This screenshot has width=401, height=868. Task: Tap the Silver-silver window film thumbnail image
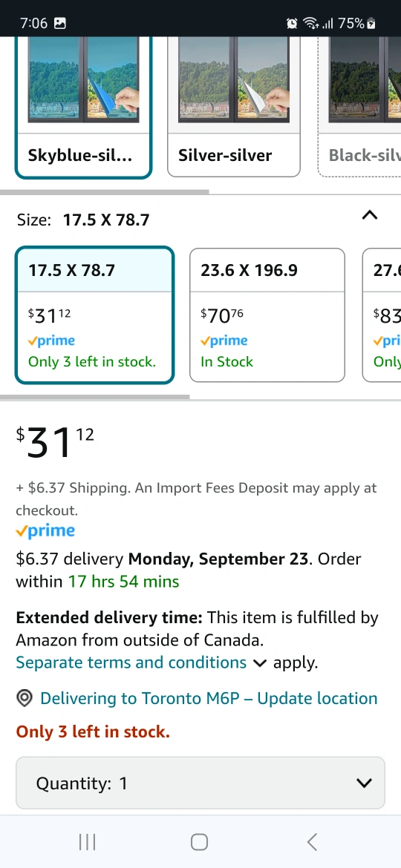[234, 79]
